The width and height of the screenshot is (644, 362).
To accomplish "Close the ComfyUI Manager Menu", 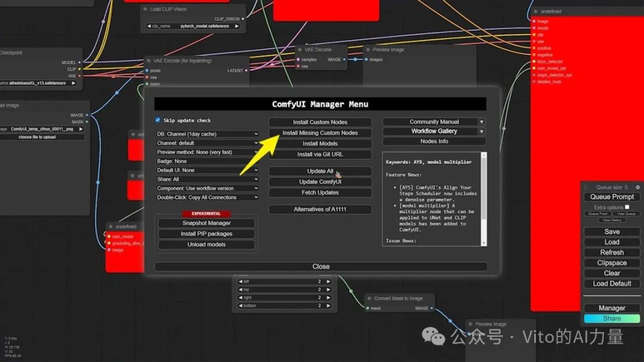I will [x=321, y=266].
